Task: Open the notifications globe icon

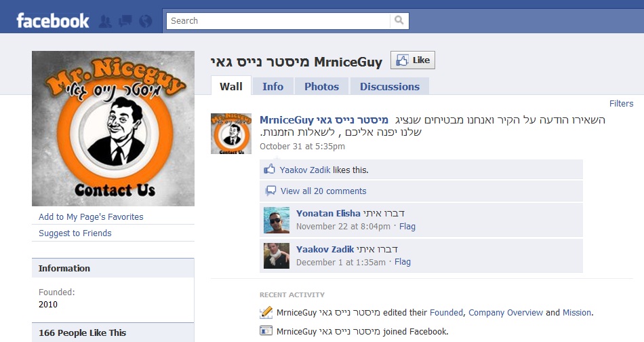Action: (145, 21)
